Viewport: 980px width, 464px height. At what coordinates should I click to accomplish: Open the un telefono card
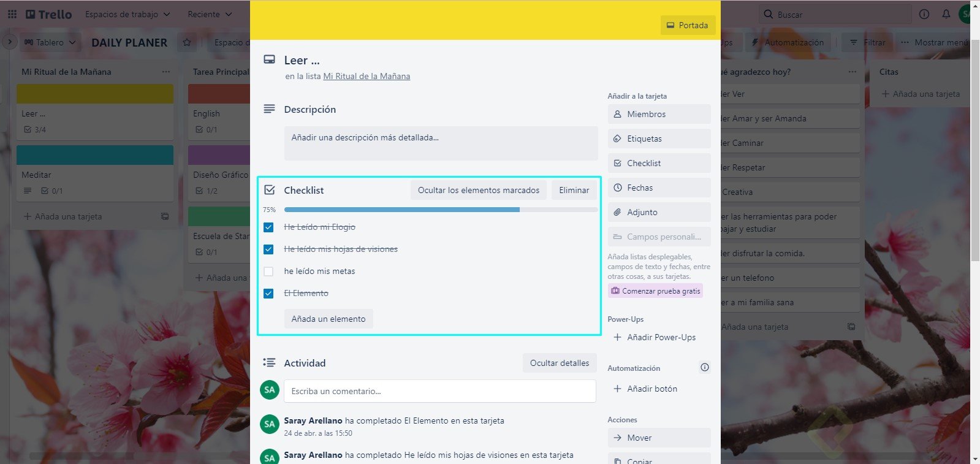pyautogui.click(x=790, y=278)
